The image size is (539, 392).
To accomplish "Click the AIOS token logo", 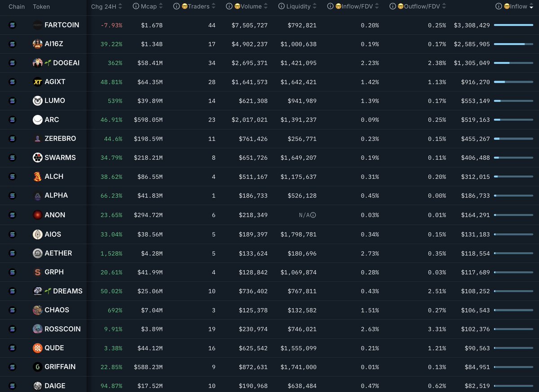I will 38,234.
